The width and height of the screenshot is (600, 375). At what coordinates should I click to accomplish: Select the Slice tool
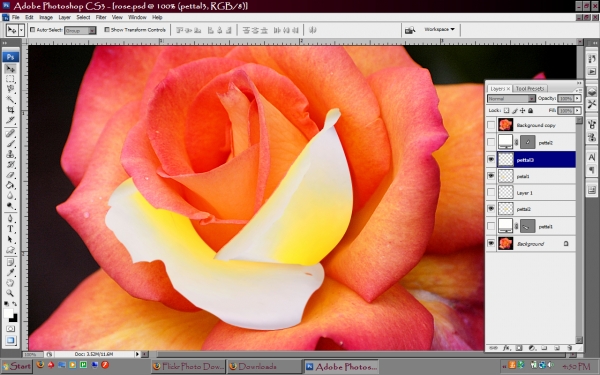click(10, 120)
